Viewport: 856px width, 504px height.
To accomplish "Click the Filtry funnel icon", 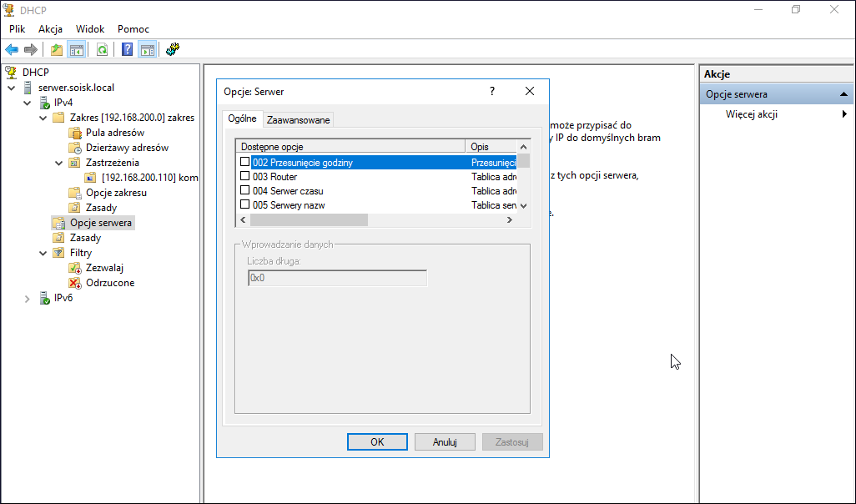I will [58, 253].
